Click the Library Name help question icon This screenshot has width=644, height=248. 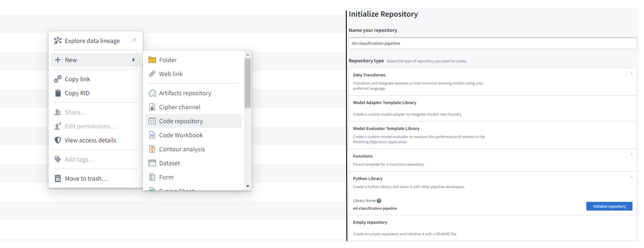click(379, 201)
